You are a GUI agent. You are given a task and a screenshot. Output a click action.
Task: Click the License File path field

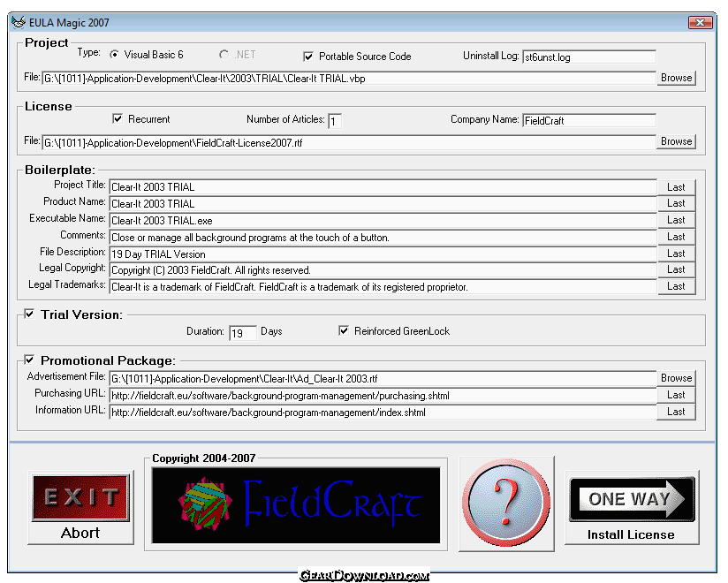click(x=349, y=142)
